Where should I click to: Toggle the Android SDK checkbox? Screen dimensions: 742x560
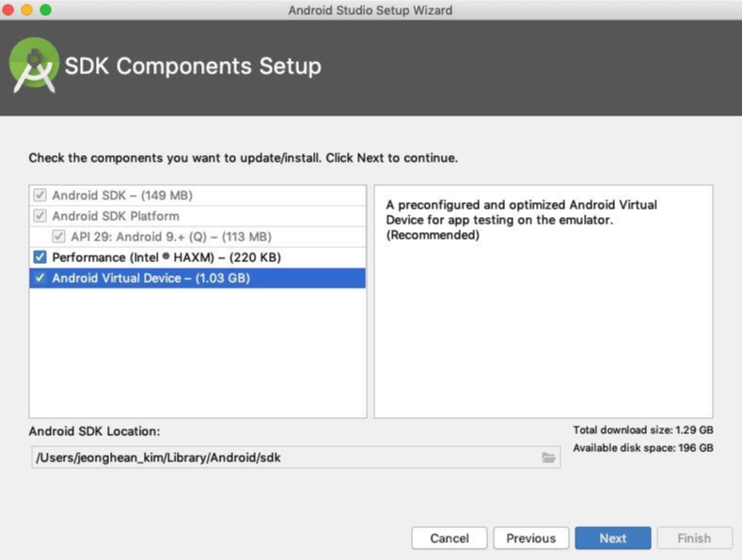click(40, 194)
